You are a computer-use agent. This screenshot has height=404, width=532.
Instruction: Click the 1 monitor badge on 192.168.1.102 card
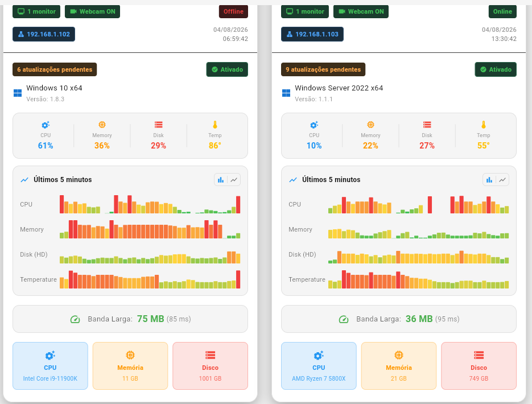[36, 11]
